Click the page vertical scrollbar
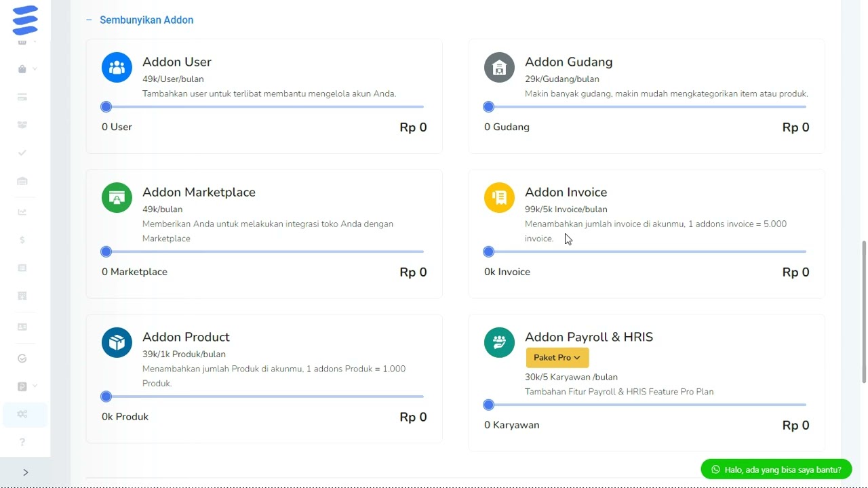Screen dimensions: 868x488 tap(863, 312)
